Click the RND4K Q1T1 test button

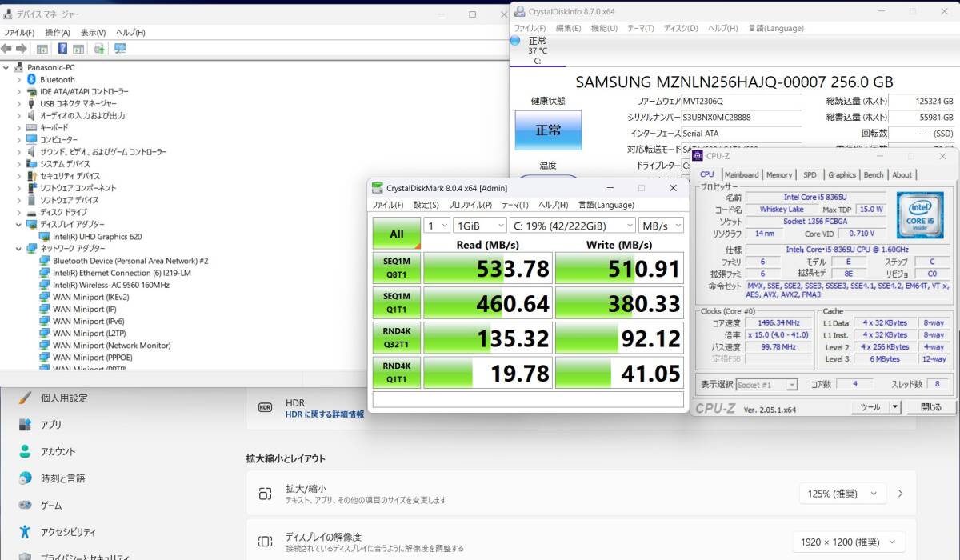pyautogui.click(x=396, y=373)
